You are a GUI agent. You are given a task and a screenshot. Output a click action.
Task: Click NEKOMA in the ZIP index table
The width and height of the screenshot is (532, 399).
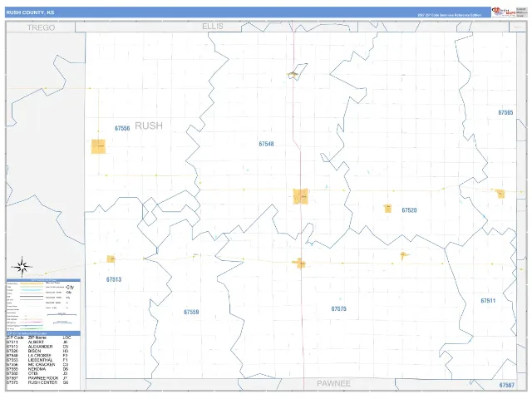coord(37,369)
